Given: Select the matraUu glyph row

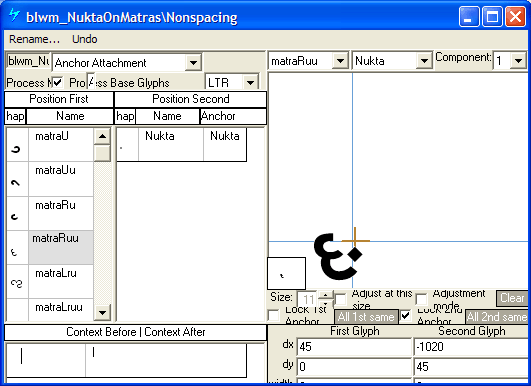Looking at the screenshot, I should (x=50, y=179).
